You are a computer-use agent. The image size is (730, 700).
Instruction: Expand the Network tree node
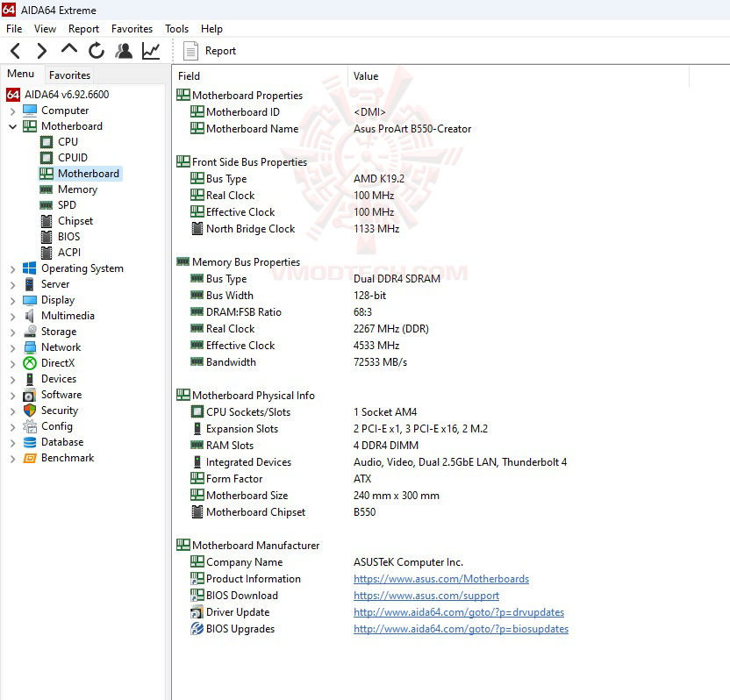click(12, 348)
